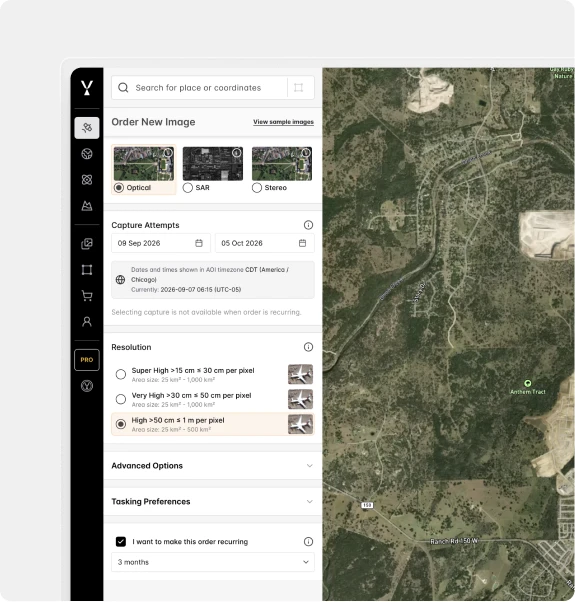
Task: Show info on the Optical thumbnail
Action: tap(168, 153)
